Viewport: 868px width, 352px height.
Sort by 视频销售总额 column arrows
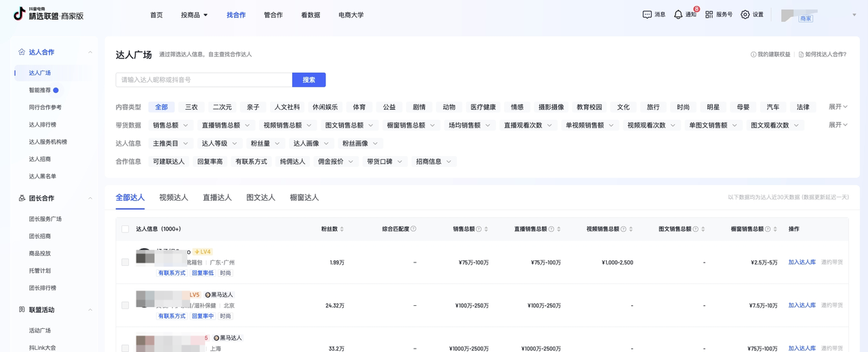(631, 229)
